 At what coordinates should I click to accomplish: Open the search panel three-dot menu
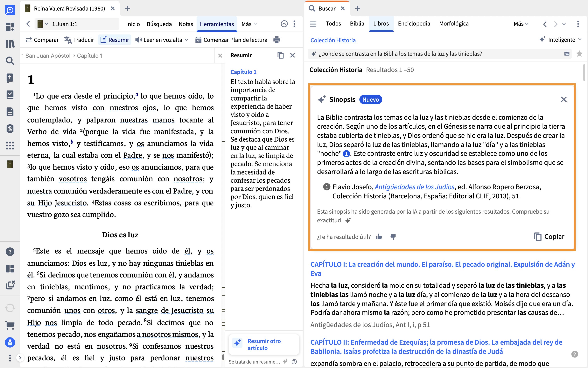point(578,24)
